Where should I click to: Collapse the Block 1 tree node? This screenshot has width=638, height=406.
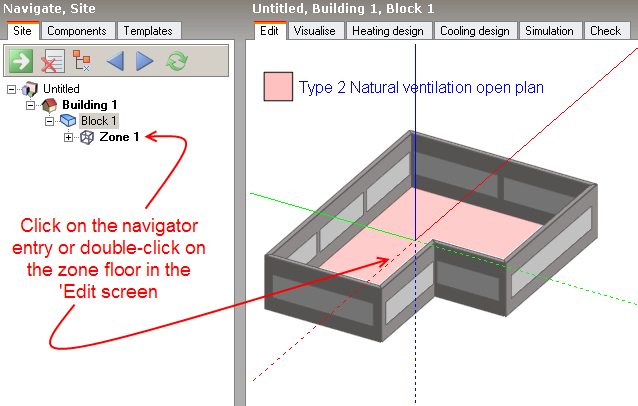(x=49, y=121)
